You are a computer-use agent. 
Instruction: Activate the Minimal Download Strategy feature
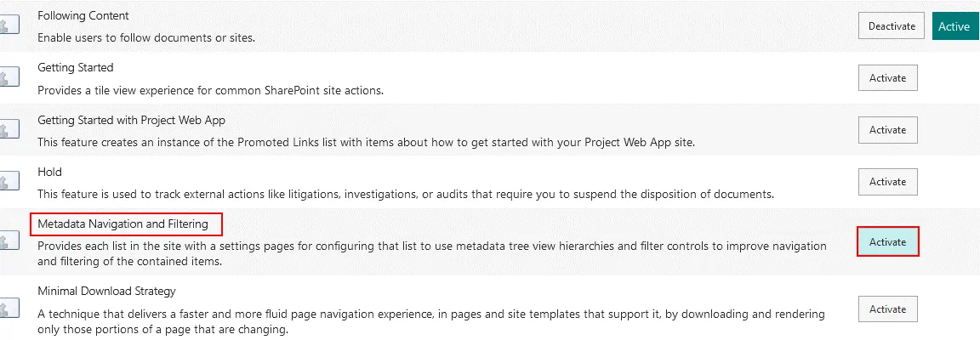click(x=887, y=308)
